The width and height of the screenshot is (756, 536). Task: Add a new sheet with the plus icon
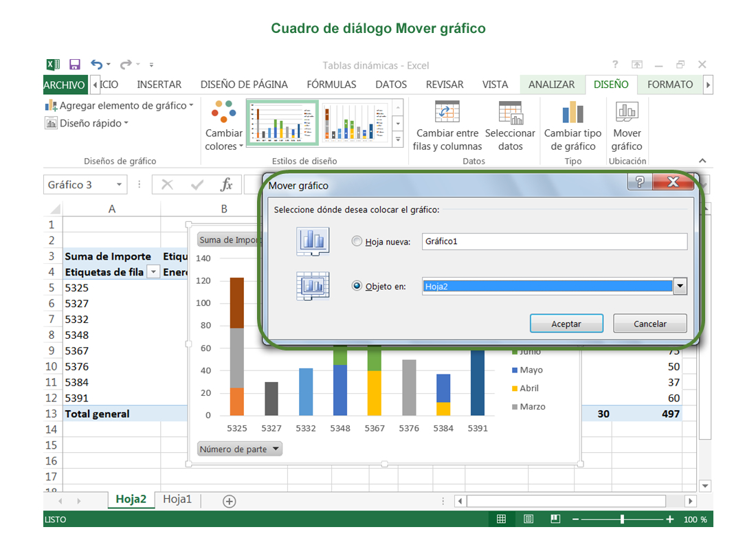(230, 501)
